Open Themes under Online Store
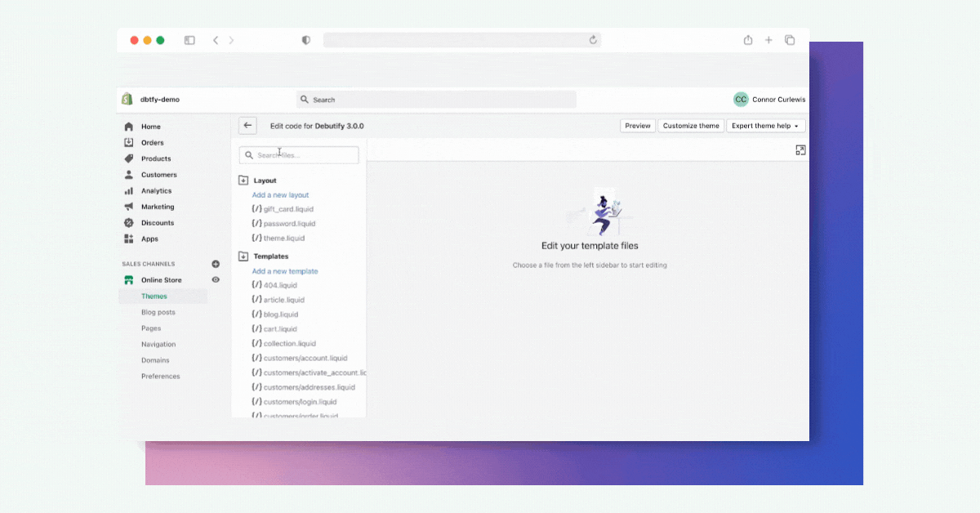980x513 pixels. 154,297
